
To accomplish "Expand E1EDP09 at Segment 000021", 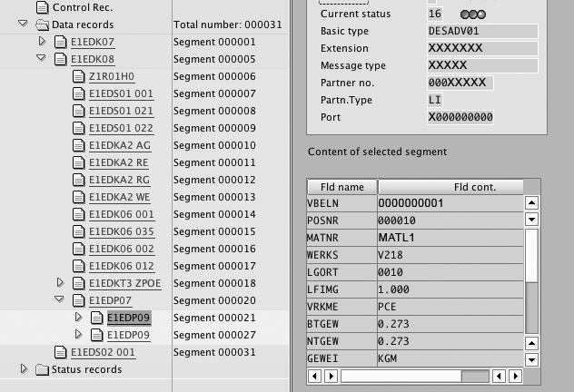I will click(x=78, y=317).
